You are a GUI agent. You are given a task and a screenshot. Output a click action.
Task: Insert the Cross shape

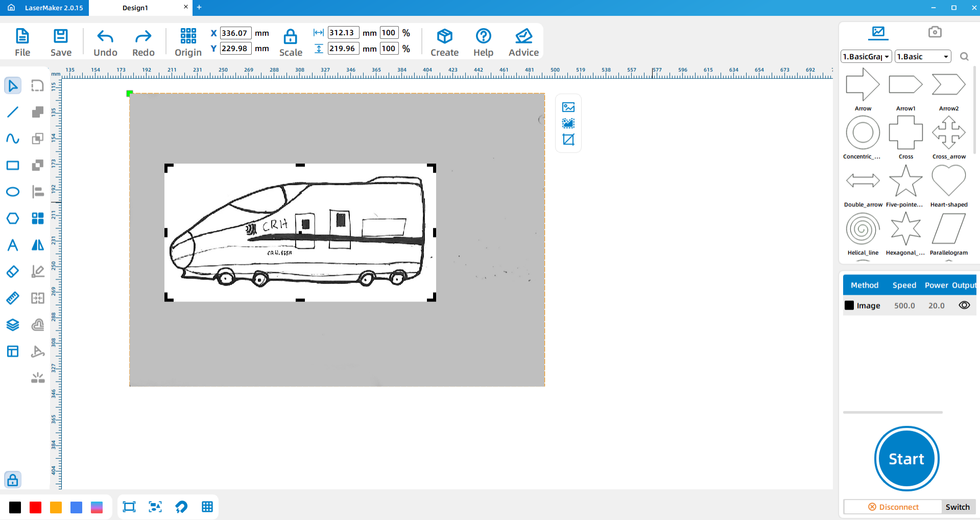(x=905, y=137)
